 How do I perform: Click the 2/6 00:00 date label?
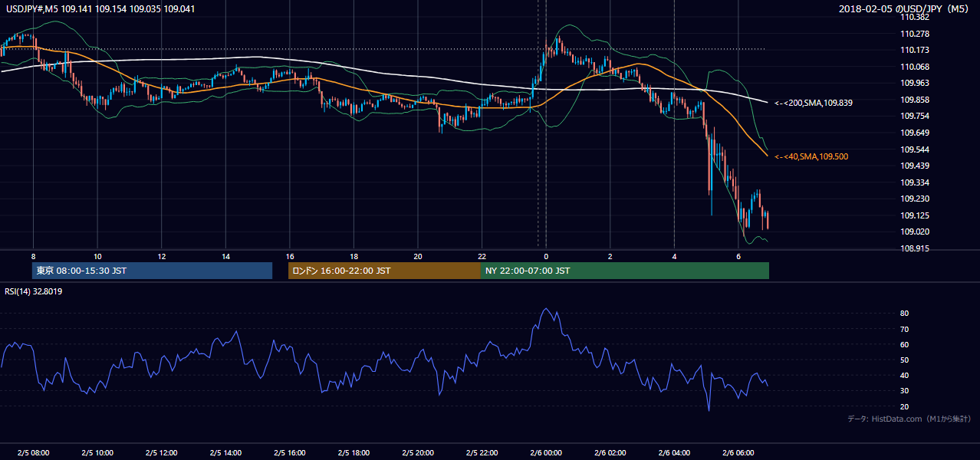[546, 452]
